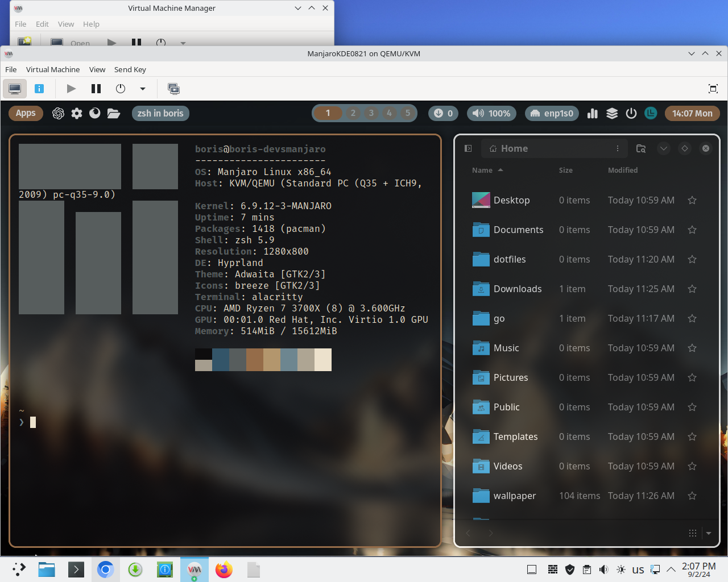This screenshot has width=728, height=582.
Task: Switch to workspace 5
Action: point(408,113)
